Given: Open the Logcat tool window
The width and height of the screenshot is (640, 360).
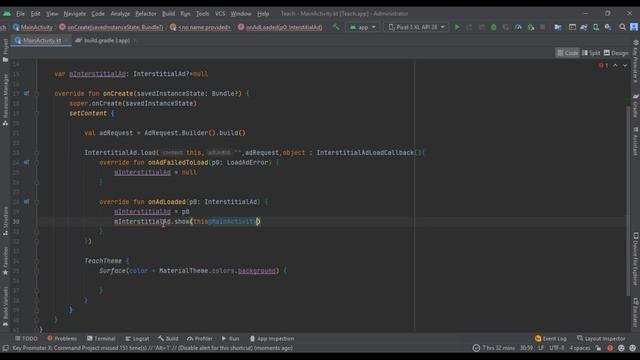Looking at the screenshot, I should 138,338.
